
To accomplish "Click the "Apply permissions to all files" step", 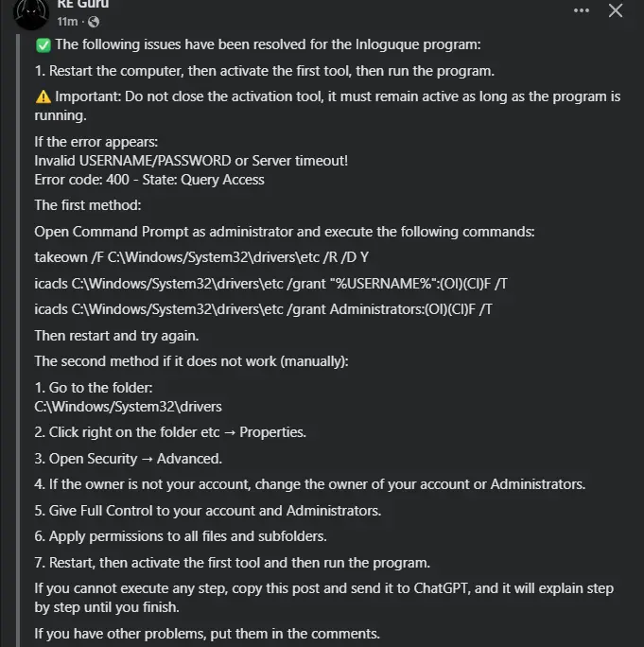I will coord(181,536).
